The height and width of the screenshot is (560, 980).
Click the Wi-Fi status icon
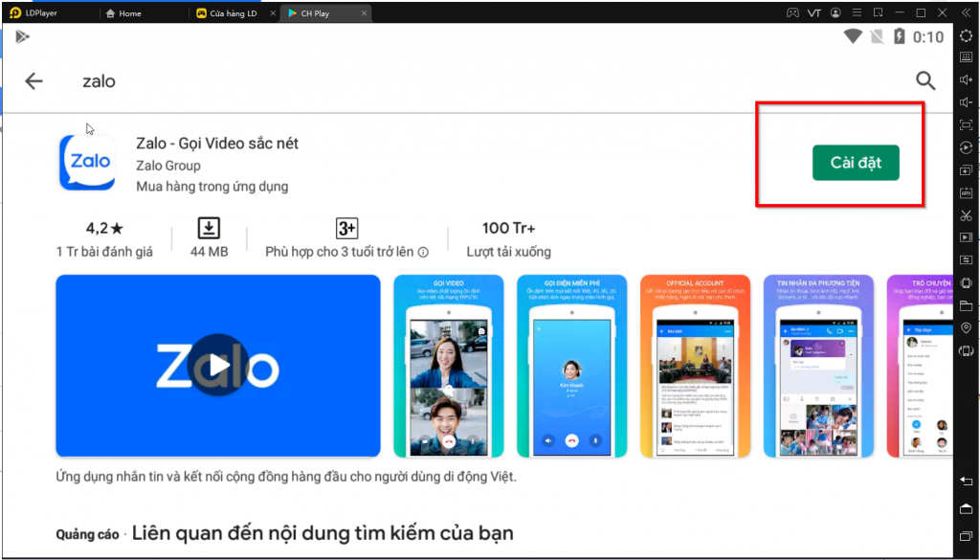click(853, 37)
